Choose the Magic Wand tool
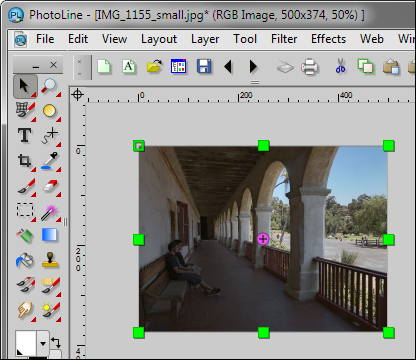This screenshot has height=360, width=416. point(50,211)
